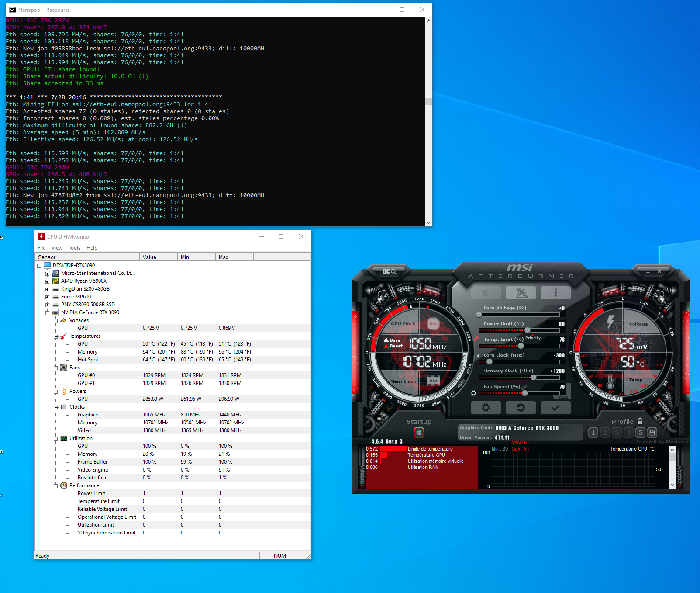700x593 pixels.
Task: Collapse the NVIDIA GeForce RTX 3090 node
Action: 47,313
